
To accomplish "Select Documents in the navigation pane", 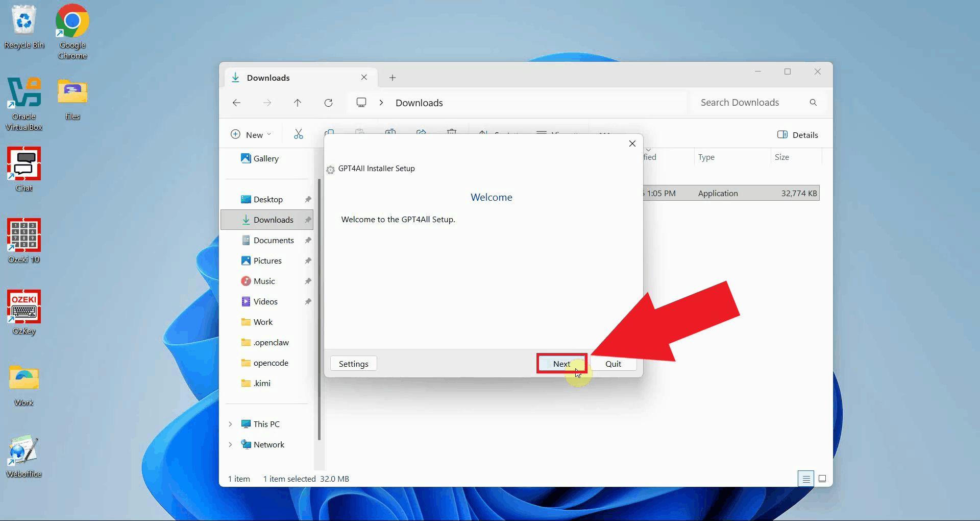I will [274, 240].
